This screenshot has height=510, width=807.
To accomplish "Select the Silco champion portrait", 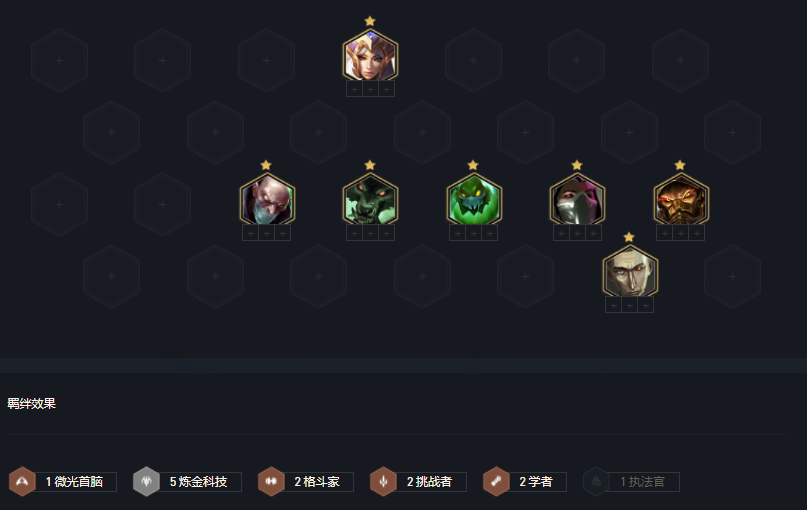I will pyautogui.click(x=630, y=272).
